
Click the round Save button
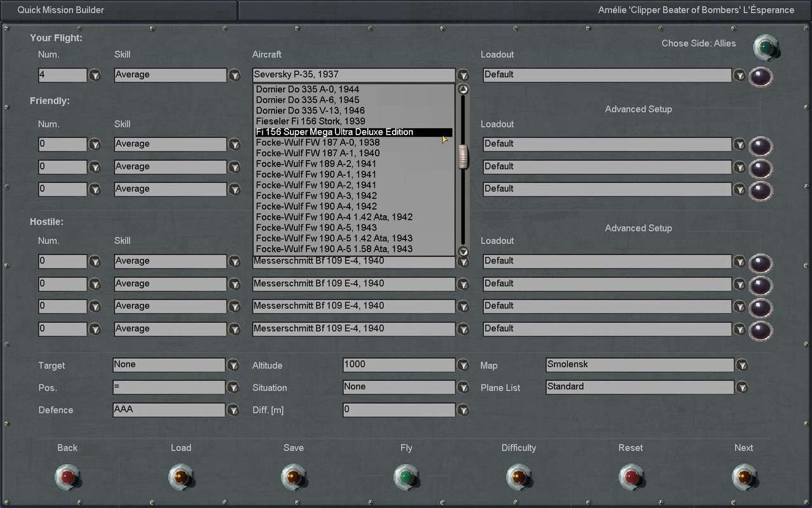[x=294, y=476]
